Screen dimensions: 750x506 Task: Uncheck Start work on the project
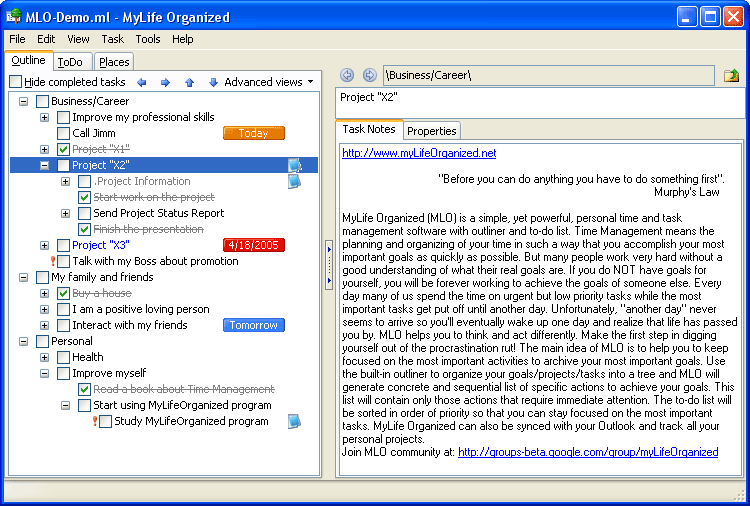[x=84, y=197]
